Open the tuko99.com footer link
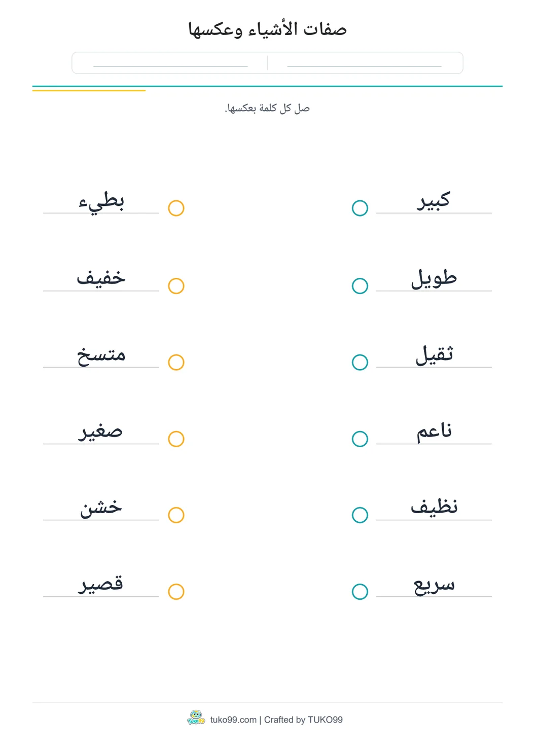 pyautogui.click(x=233, y=720)
